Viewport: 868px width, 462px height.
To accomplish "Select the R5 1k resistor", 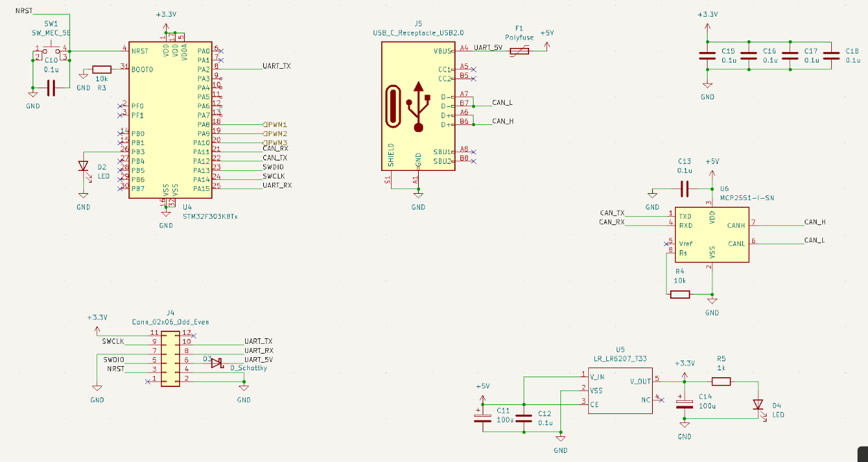I will pyautogui.click(x=721, y=381).
